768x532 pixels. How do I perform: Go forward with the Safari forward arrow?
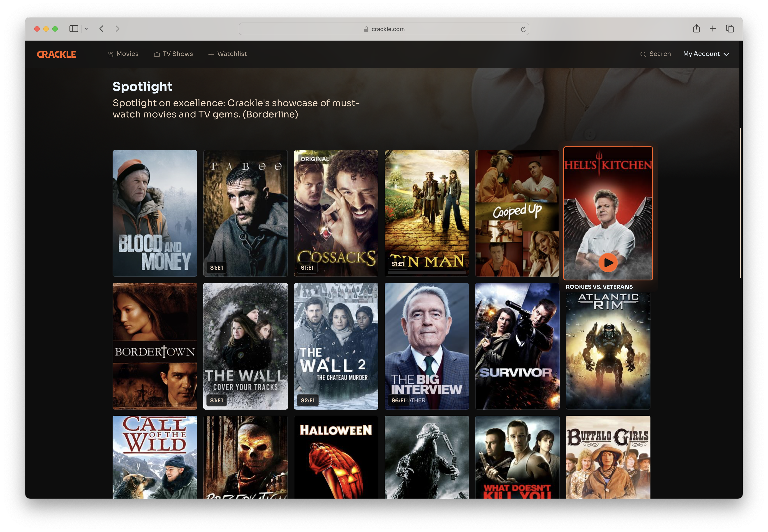118,29
